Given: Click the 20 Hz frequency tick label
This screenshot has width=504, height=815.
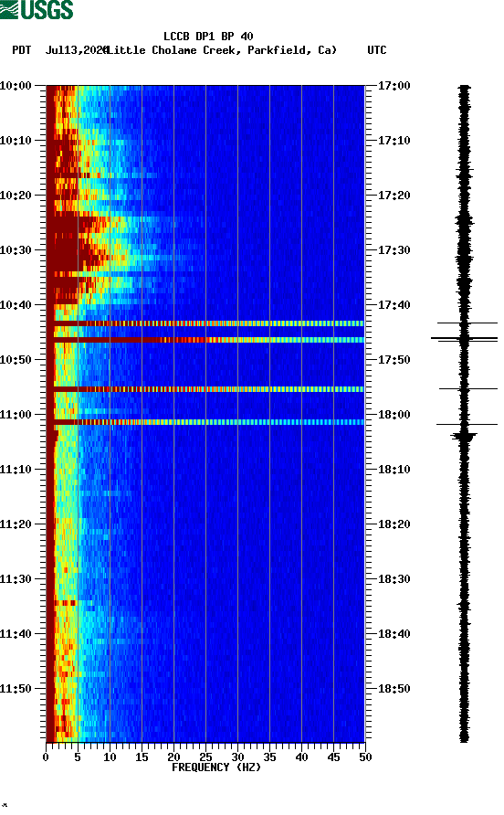Looking at the screenshot, I should [173, 757].
